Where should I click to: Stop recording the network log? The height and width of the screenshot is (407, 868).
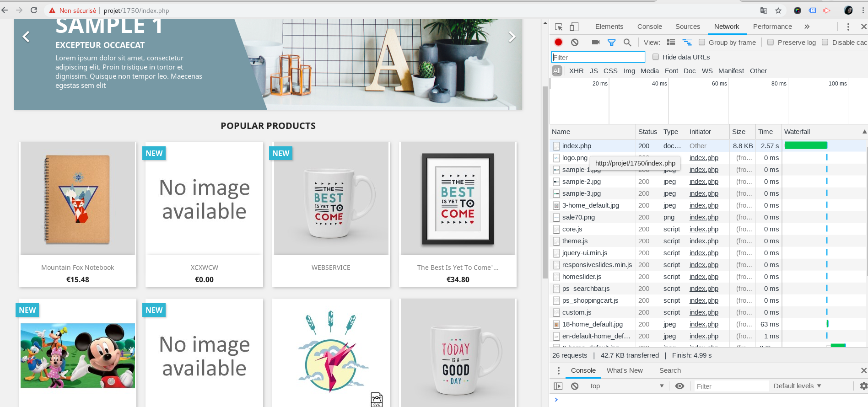[558, 42]
